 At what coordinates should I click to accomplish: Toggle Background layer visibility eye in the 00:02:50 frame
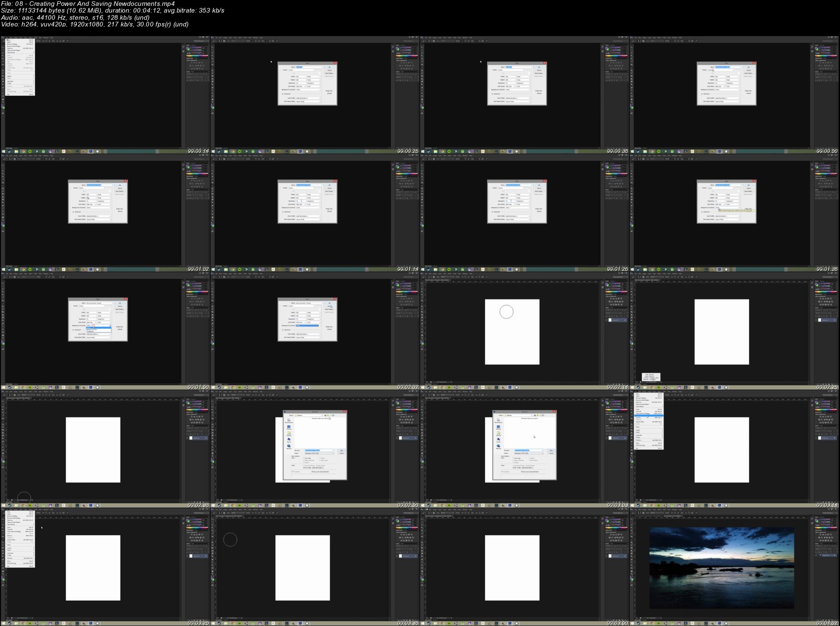[397, 438]
